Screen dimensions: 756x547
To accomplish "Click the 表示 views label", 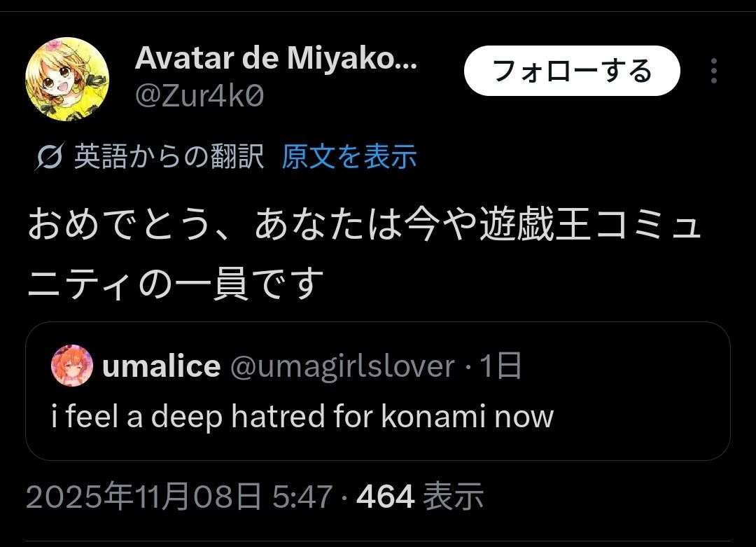I will point(454,497).
